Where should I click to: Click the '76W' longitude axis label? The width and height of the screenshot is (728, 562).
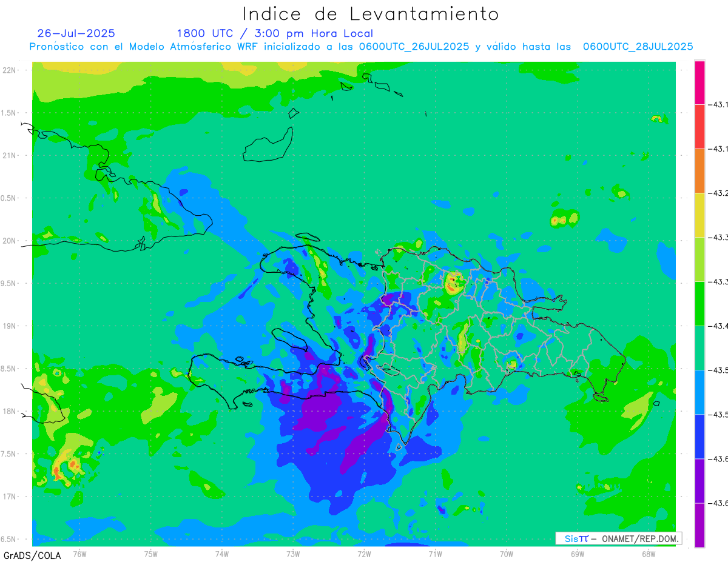(x=79, y=554)
